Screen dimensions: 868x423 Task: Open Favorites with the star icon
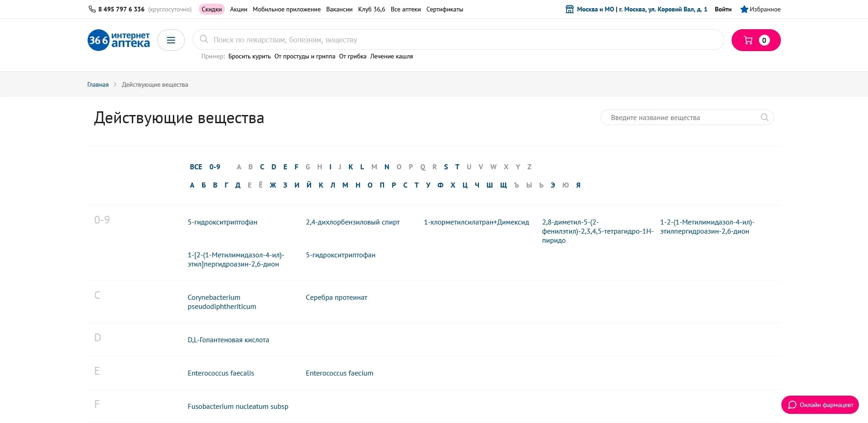(760, 9)
